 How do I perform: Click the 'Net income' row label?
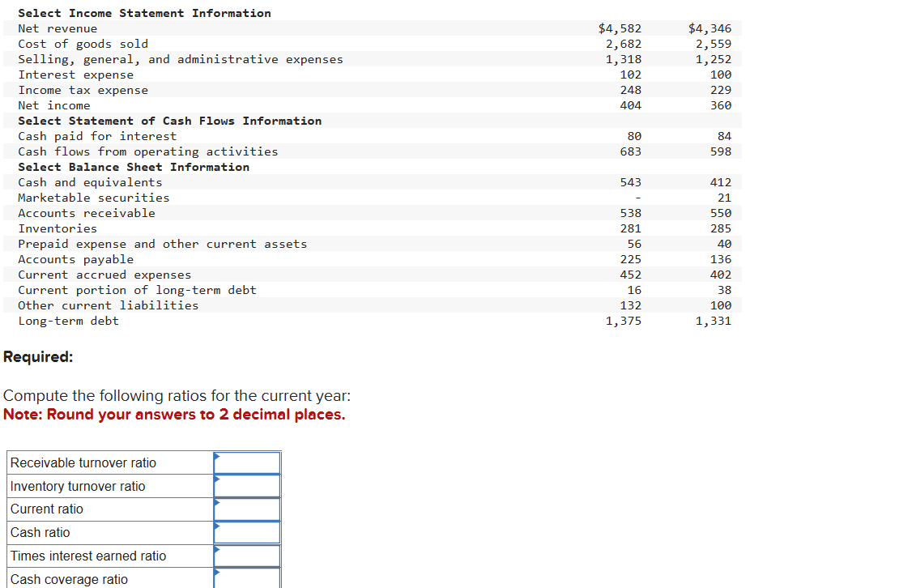tap(54, 106)
